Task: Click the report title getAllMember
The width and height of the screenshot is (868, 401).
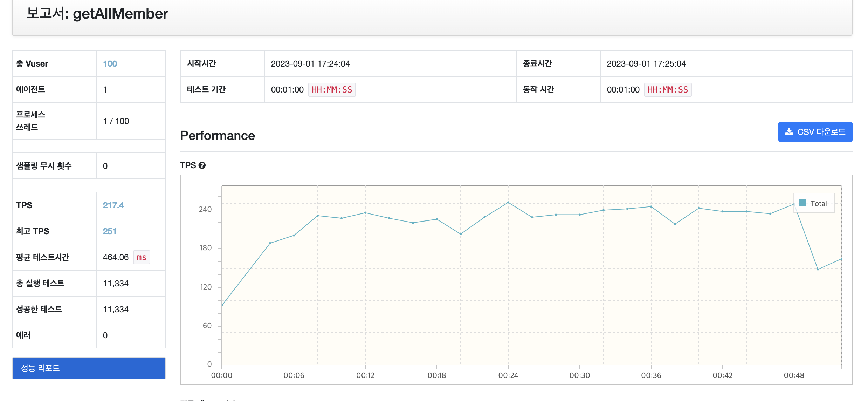Action: click(x=120, y=14)
